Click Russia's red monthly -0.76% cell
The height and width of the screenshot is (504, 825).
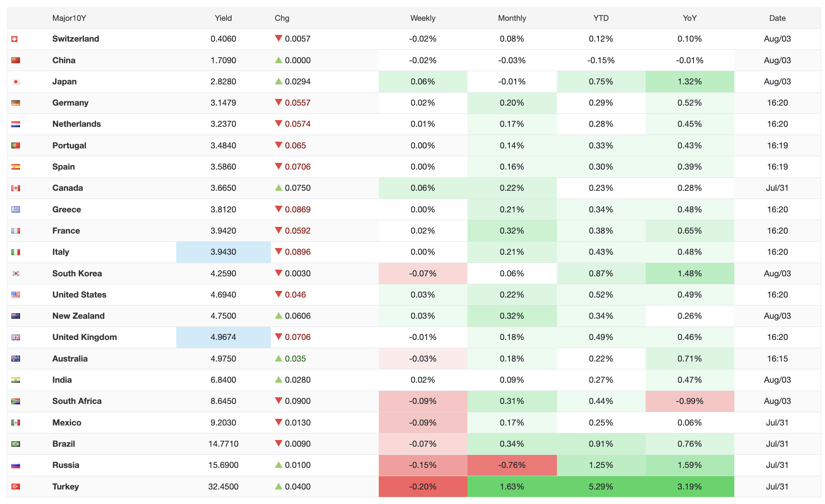point(512,465)
